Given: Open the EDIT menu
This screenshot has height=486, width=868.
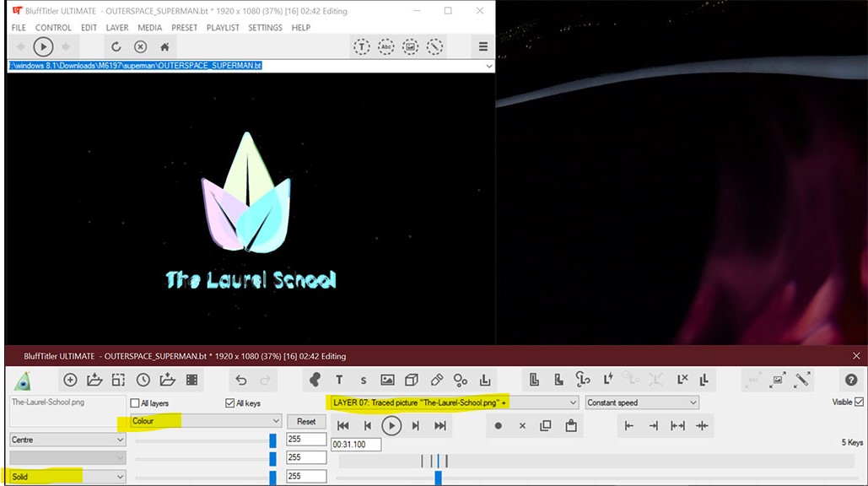Looking at the screenshot, I should tap(89, 28).
